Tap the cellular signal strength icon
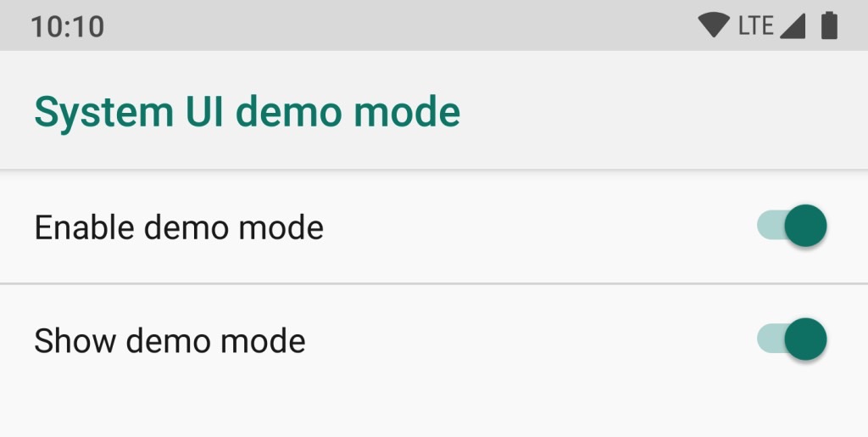 (793, 26)
